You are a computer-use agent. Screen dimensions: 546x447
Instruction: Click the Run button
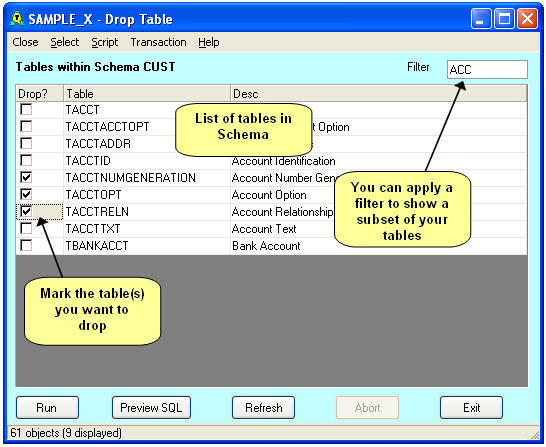(x=47, y=407)
